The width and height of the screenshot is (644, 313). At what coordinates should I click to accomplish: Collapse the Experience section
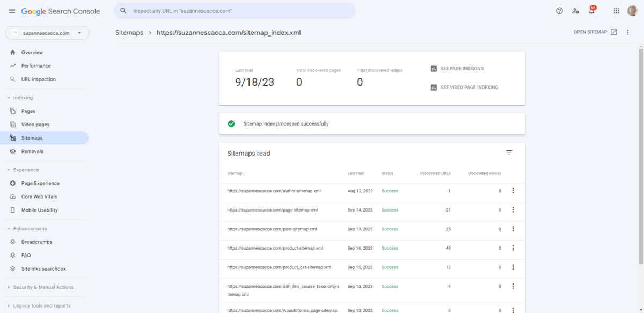click(x=23, y=170)
